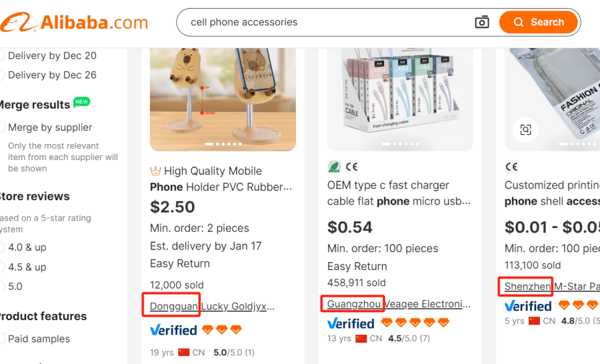Open the Dongguan Lucky Goldjyx supplier link

(212, 307)
